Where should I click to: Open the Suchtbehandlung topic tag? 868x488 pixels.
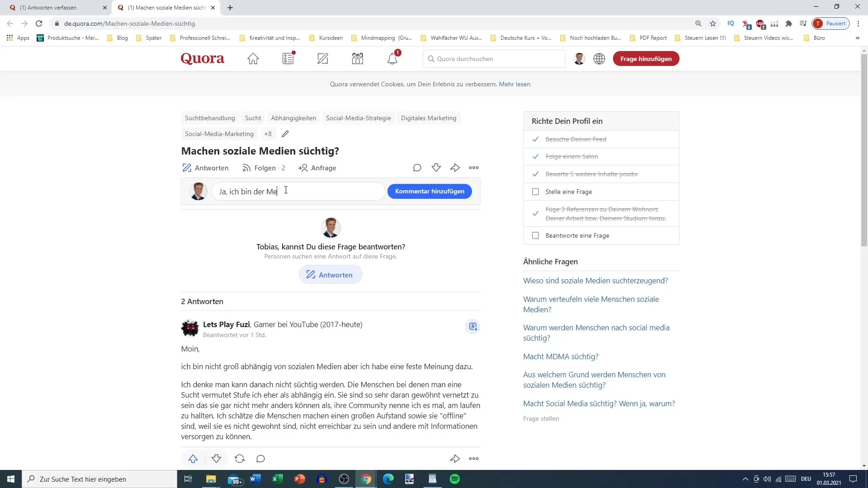[x=210, y=118]
